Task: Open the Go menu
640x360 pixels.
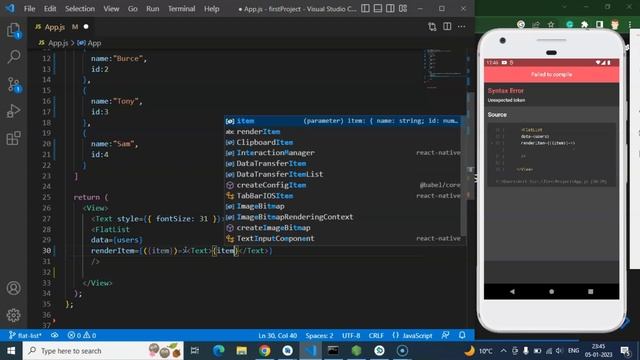Action: pyautogui.click(x=132, y=9)
